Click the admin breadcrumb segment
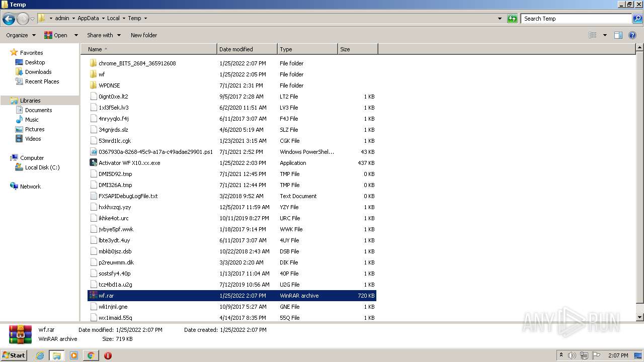This screenshot has height=362, width=644. (x=62, y=18)
